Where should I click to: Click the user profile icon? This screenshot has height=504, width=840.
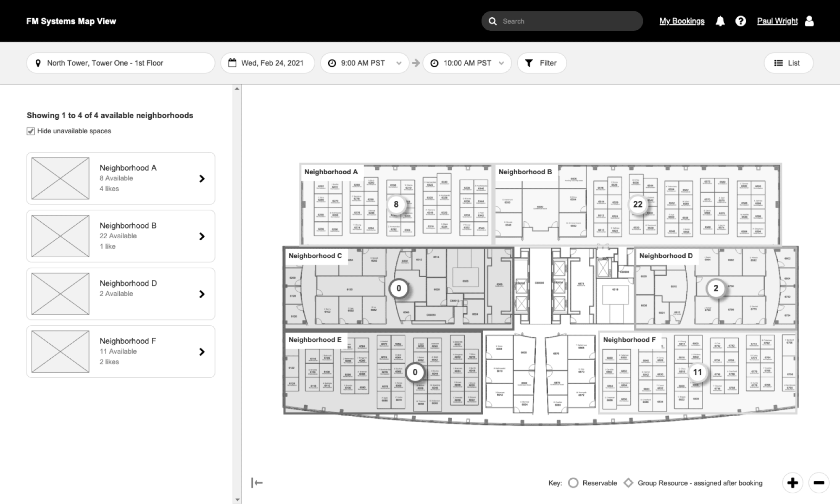[809, 21]
